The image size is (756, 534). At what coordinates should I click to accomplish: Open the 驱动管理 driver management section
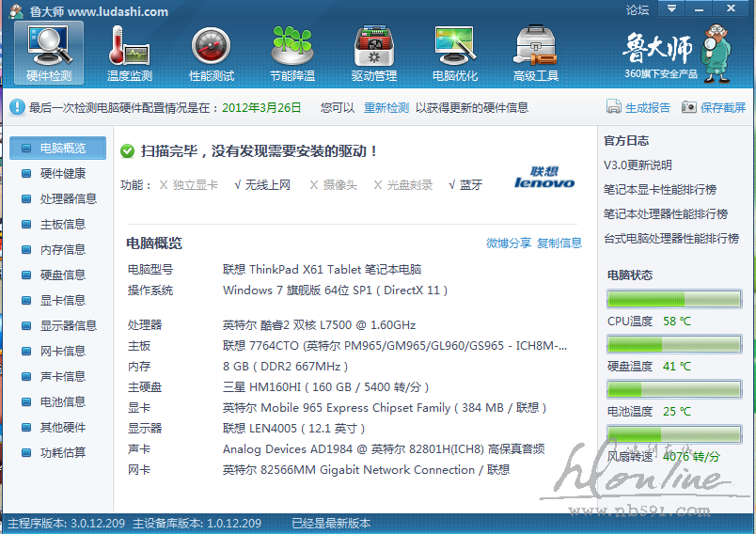pyautogui.click(x=373, y=53)
